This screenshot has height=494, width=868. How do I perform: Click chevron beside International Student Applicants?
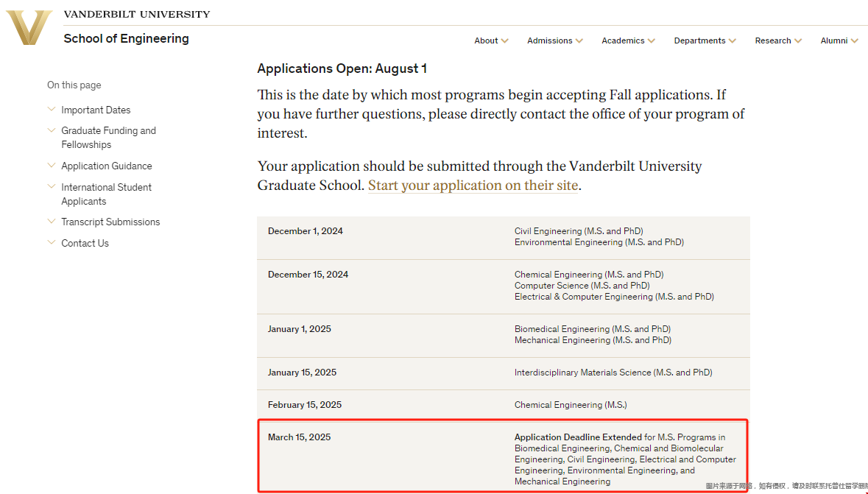52,187
